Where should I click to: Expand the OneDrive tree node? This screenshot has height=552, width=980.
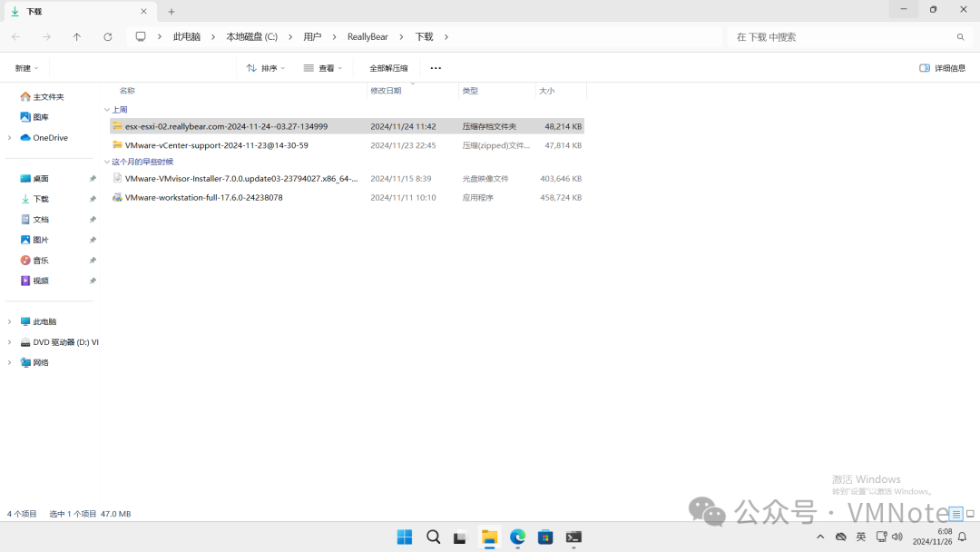9,137
